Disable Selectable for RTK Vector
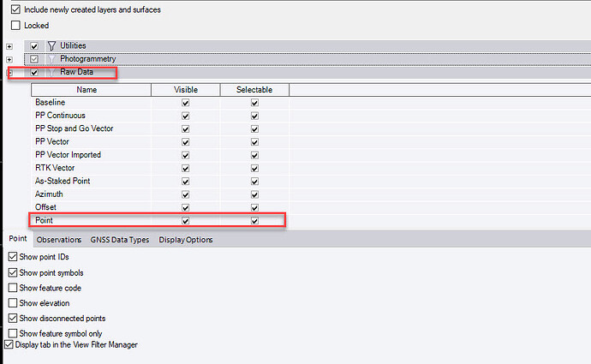This screenshot has width=591, height=364. pyautogui.click(x=254, y=168)
